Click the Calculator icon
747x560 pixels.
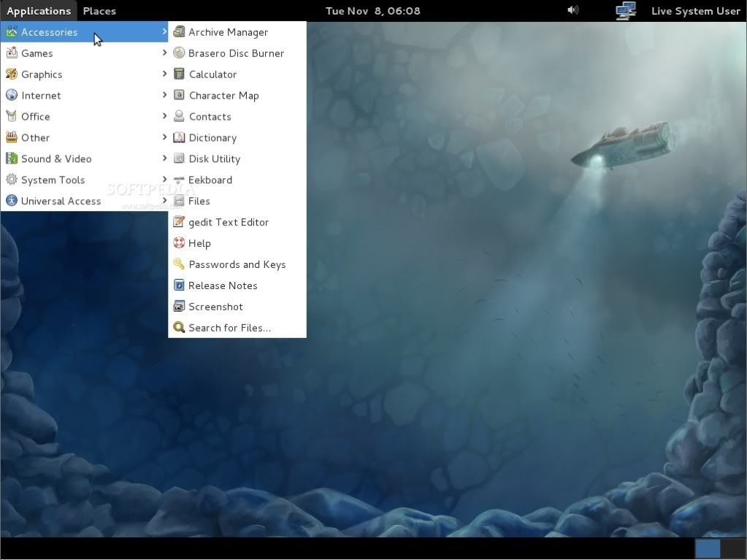(179, 74)
